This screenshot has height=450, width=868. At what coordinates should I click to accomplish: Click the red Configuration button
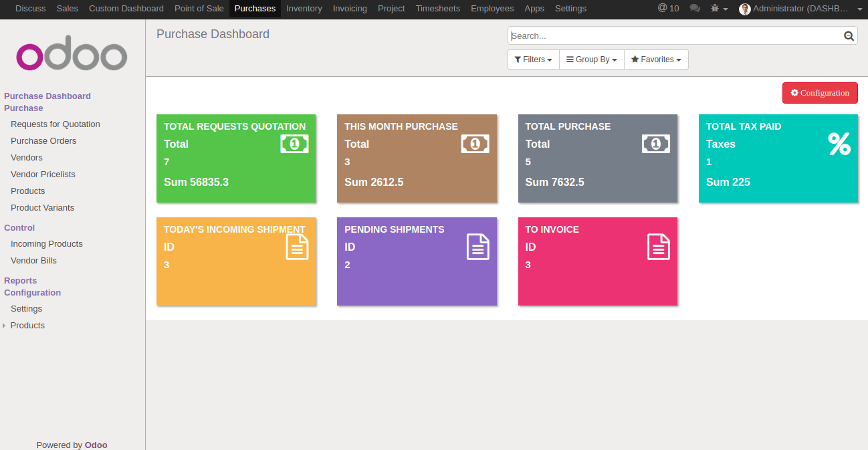tap(820, 93)
